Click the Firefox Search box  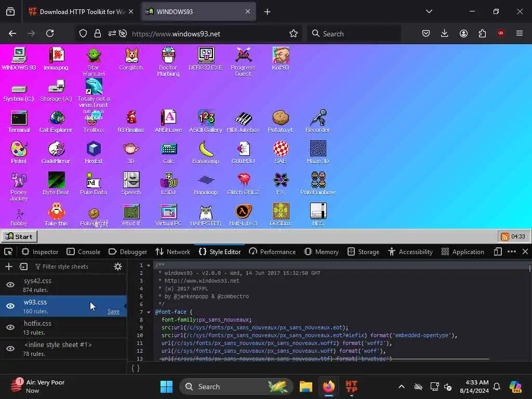pyautogui.click(x=354, y=34)
